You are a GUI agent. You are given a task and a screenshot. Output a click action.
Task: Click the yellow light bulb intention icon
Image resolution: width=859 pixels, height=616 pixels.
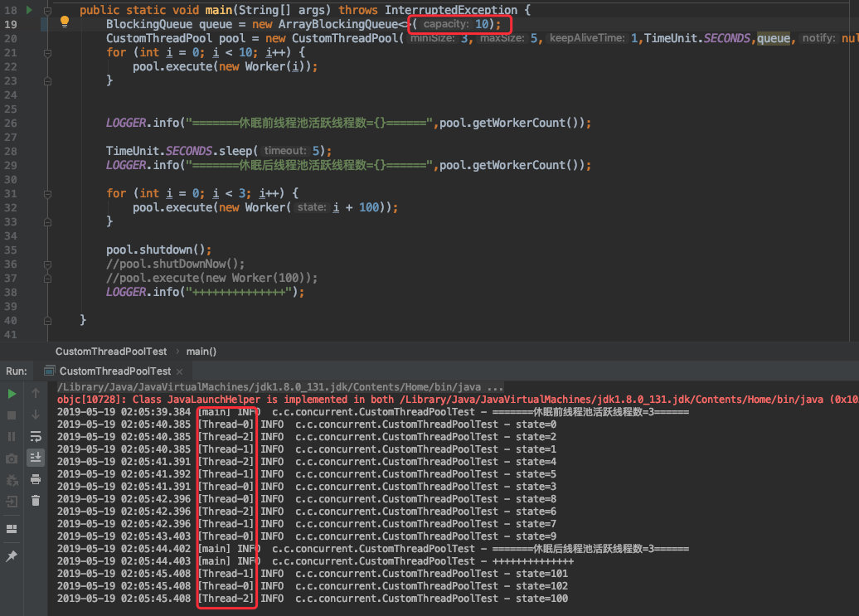click(65, 22)
